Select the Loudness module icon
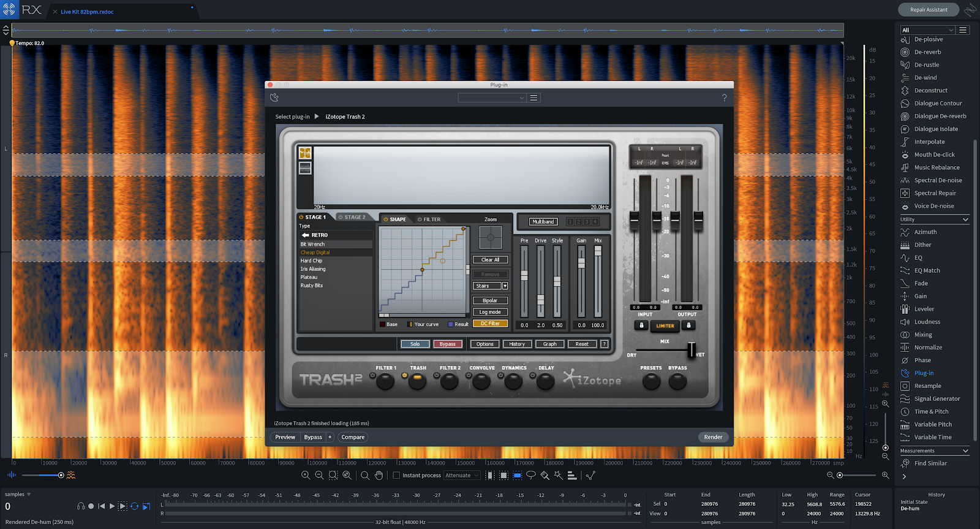Image resolution: width=980 pixels, height=529 pixels. (x=905, y=322)
